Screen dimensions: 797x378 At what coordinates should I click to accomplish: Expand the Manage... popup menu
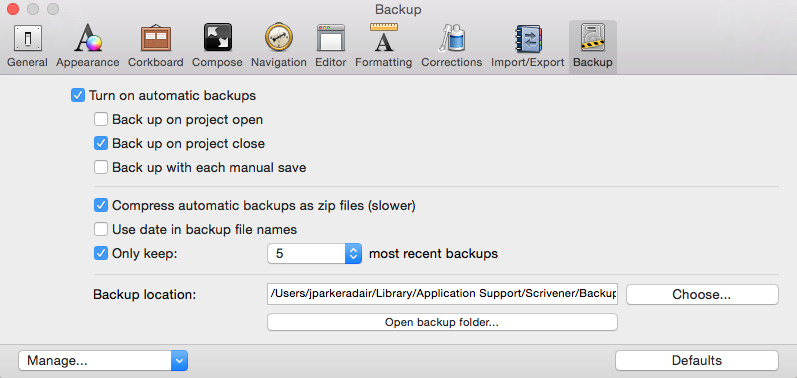tap(103, 361)
